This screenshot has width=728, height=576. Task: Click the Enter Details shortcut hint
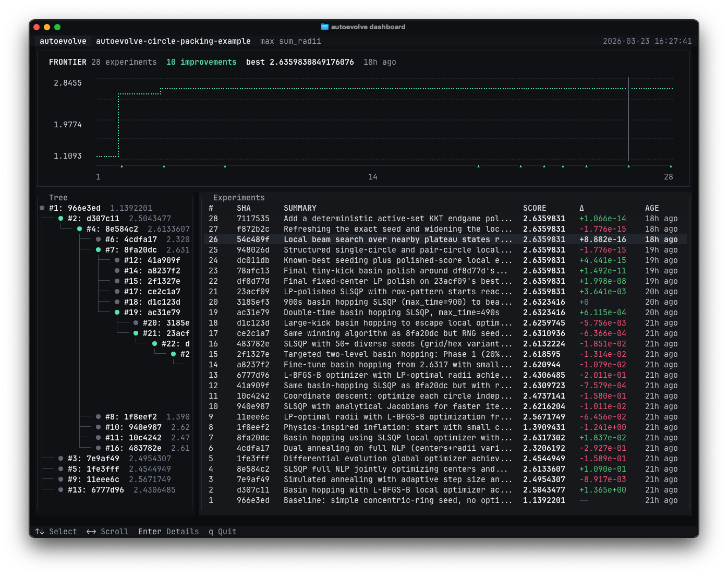point(168,532)
